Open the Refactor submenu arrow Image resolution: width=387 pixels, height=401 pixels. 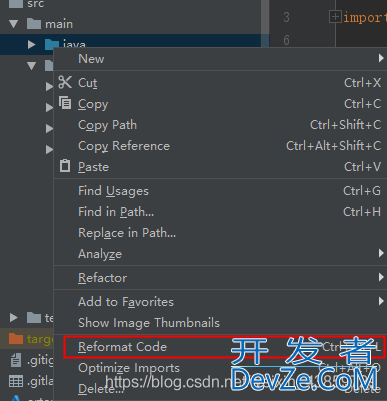381,277
